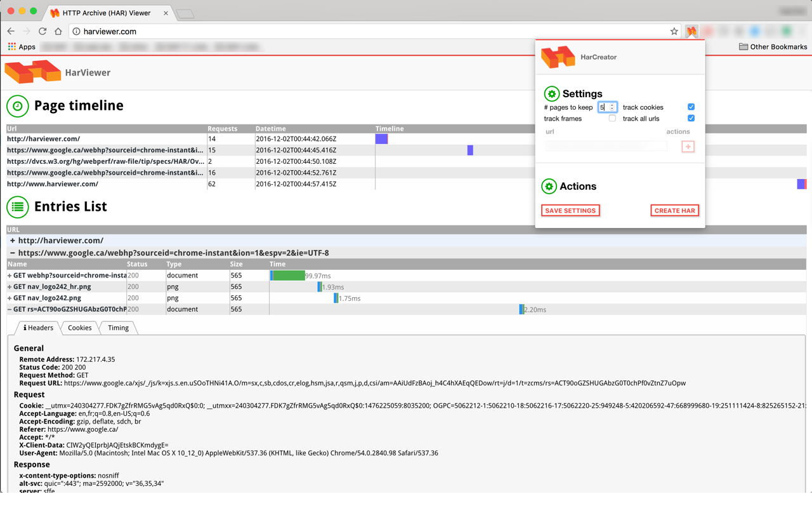The image size is (812, 508).
Task: Click the Settings gear icon in popup
Action: coord(552,94)
